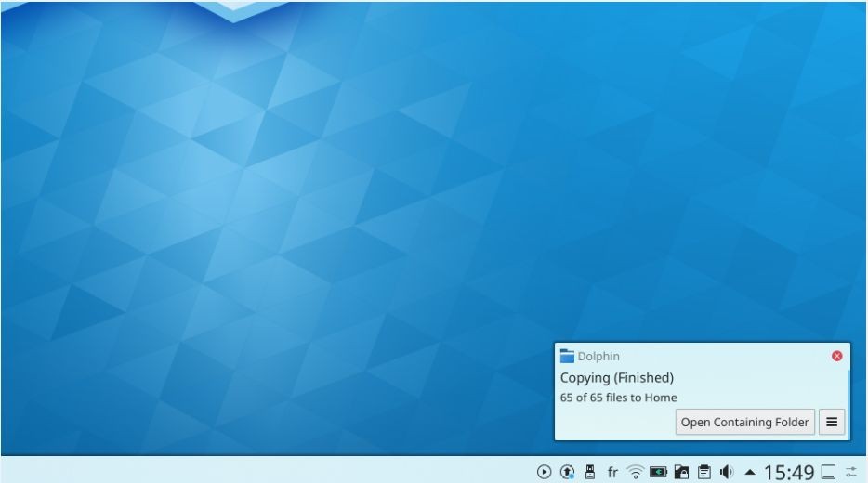
Task: Open audio volume tray icon
Action: click(727, 472)
